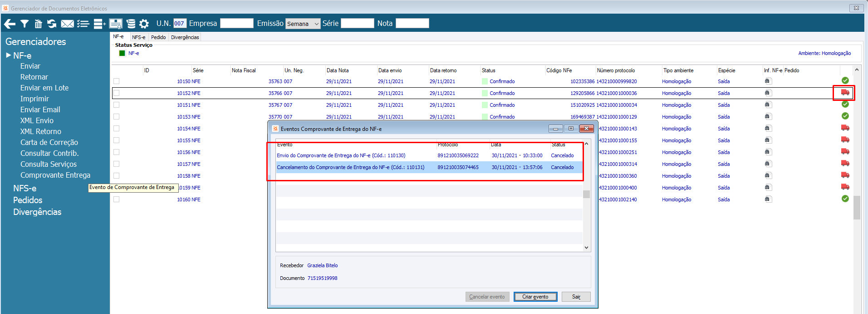
Task: Check the box for row 10154
Action: pyautogui.click(x=117, y=129)
